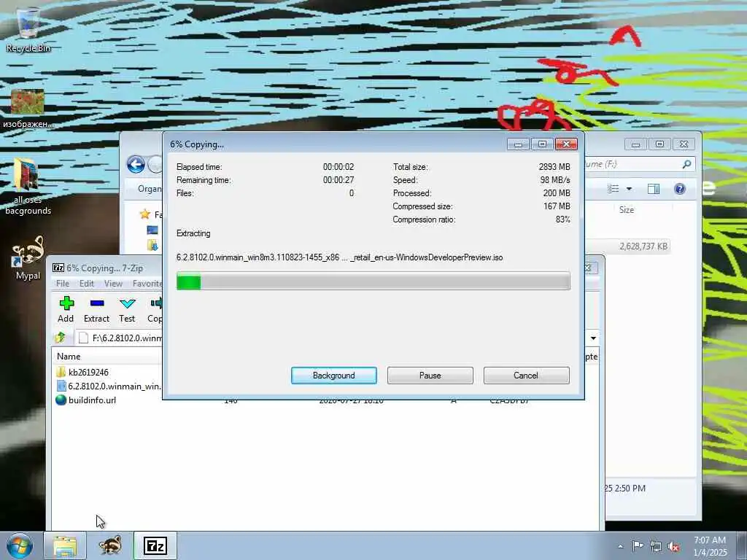Open the Edit menu in 7-Zip

(86, 284)
